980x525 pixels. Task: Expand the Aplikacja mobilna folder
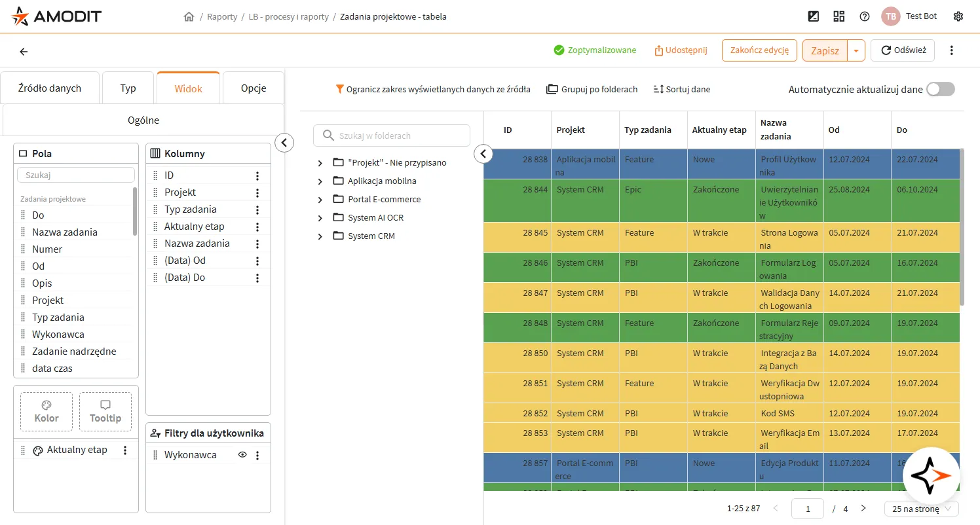[x=320, y=181]
